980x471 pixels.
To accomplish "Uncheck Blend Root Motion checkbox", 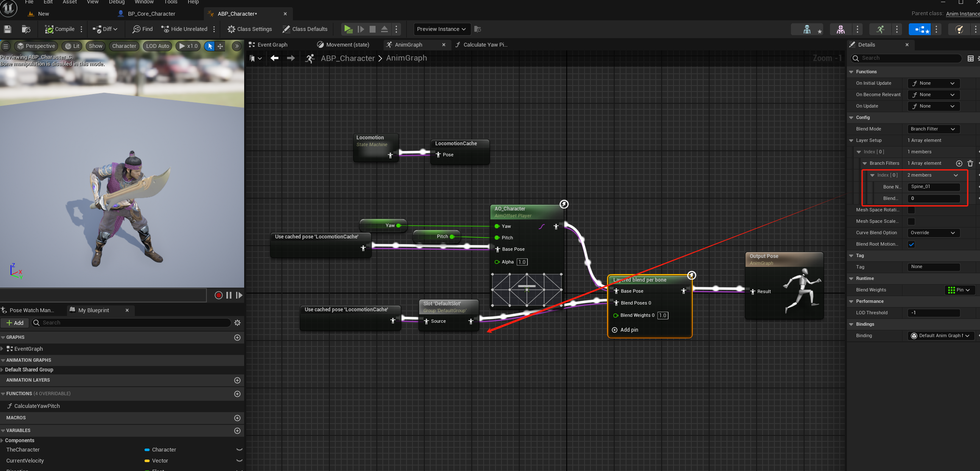I will point(911,244).
